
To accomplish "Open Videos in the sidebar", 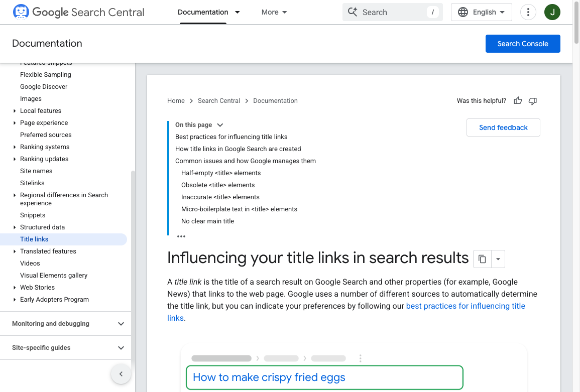I will click(30, 264).
